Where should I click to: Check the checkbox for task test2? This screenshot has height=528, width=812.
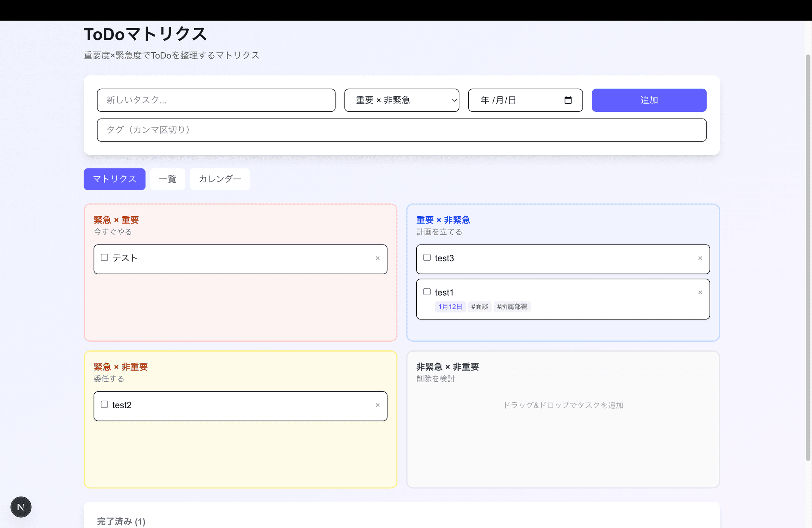tap(104, 404)
